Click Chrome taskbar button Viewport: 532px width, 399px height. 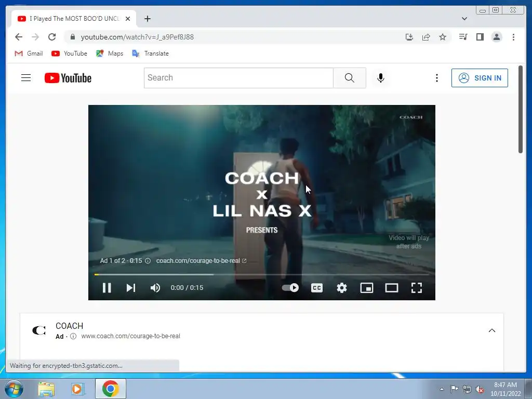pyautogui.click(x=111, y=389)
